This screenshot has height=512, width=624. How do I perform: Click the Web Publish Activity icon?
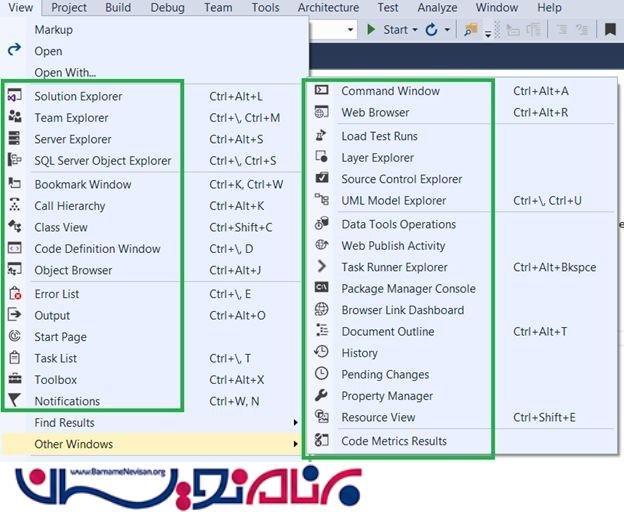click(x=322, y=244)
